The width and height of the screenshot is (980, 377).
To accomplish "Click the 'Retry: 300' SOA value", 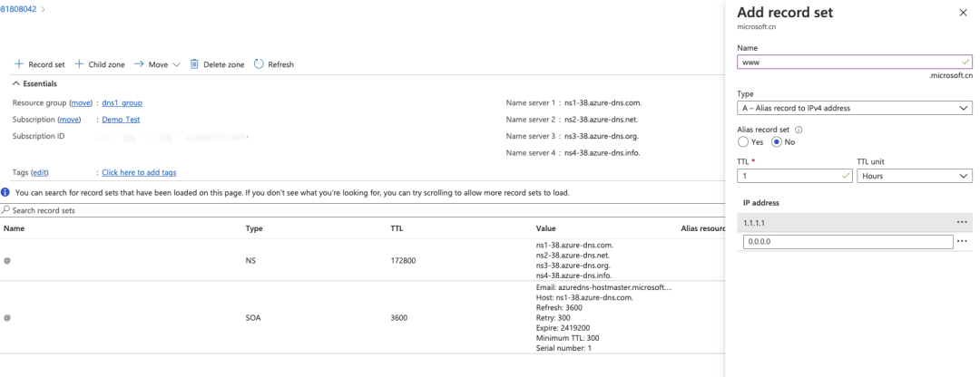I will tap(554, 318).
